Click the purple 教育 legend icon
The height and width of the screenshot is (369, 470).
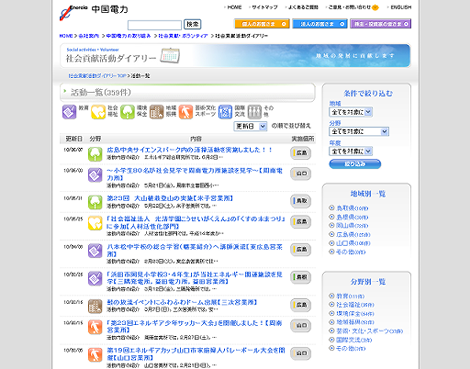tap(69, 112)
